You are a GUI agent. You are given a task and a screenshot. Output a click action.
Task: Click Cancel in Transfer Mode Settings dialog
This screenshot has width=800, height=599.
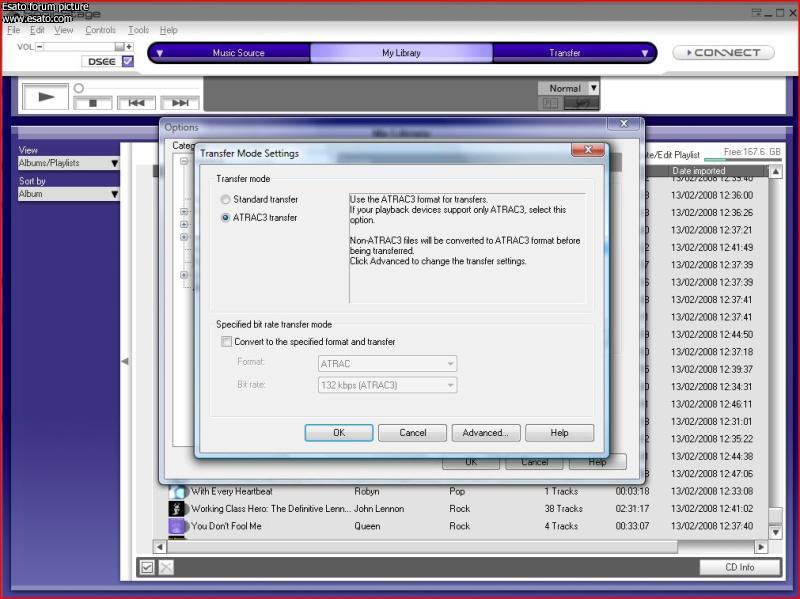(x=412, y=433)
